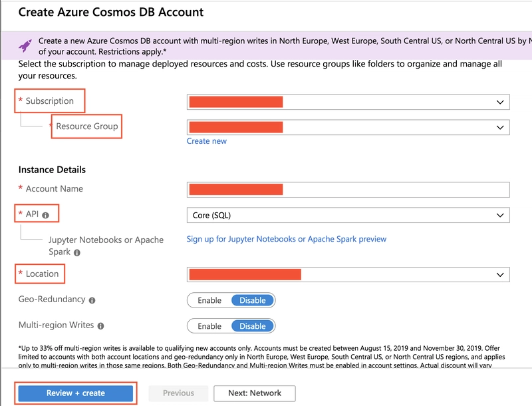Image resolution: width=532 pixels, height=406 pixels.
Task: Open the API dropdown showing Core (SQL)
Action: tap(348, 215)
